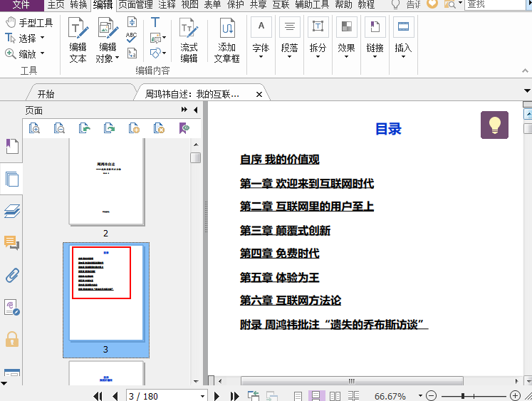
Task: Open the zoom percentage dropdown
Action: tap(420, 395)
